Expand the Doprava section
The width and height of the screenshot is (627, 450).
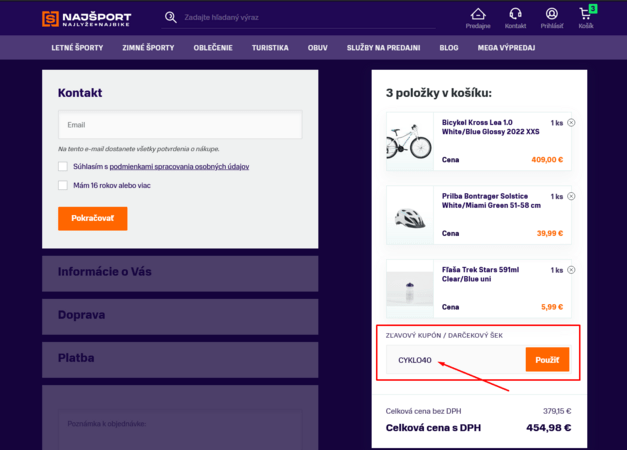pyautogui.click(x=180, y=314)
